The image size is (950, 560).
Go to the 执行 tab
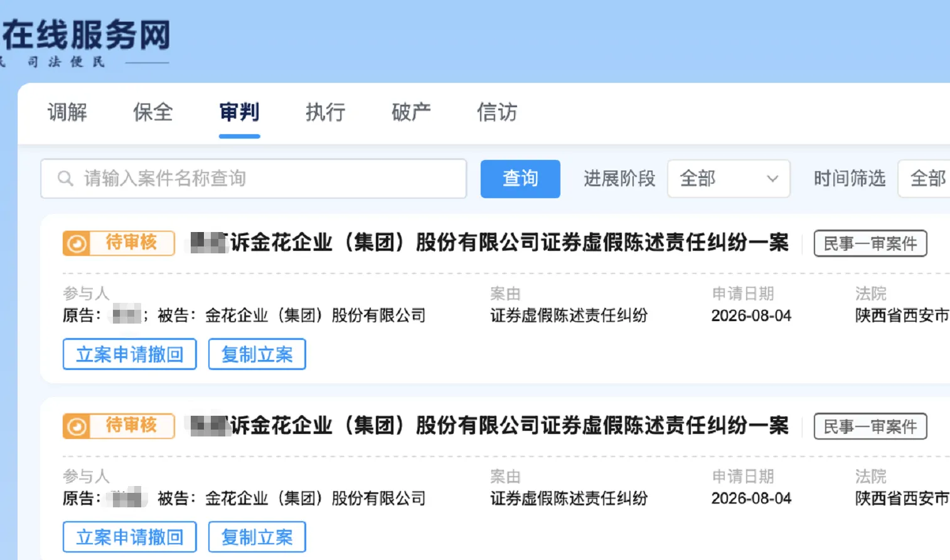[325, 112]
